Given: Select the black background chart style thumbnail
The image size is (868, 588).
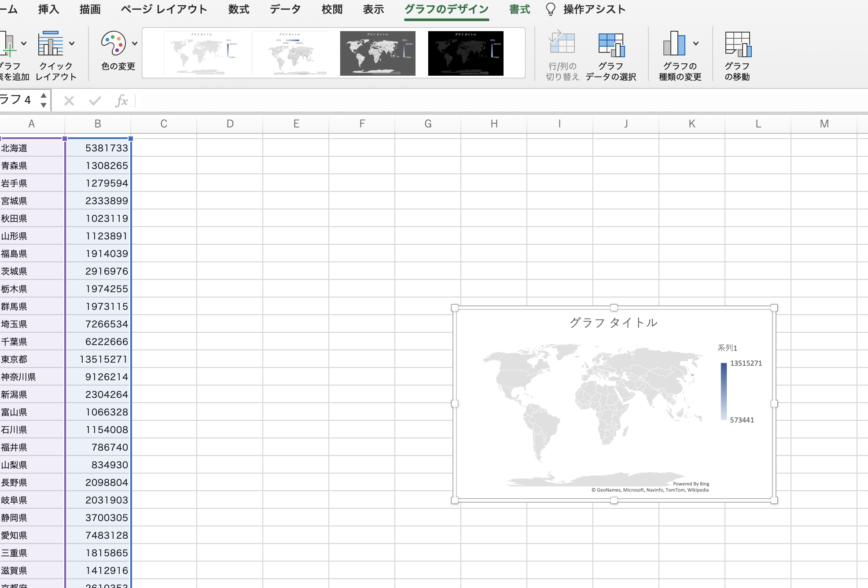Looking at the screenshot, I should [465, 53].
